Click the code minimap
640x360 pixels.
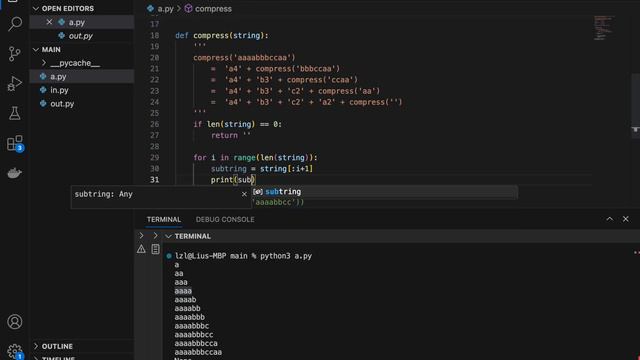(603, 28)
